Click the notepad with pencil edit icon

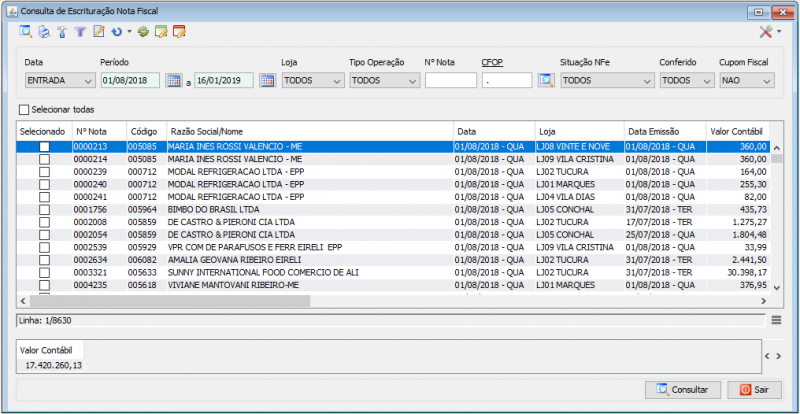[98, 32]
